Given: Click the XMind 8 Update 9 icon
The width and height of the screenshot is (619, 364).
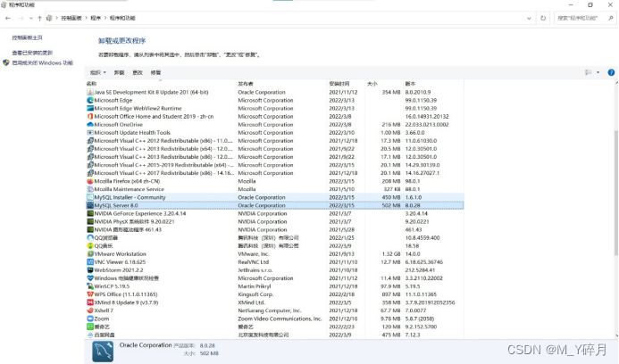Looking at the screenshot, I should [x=90, y=302].
